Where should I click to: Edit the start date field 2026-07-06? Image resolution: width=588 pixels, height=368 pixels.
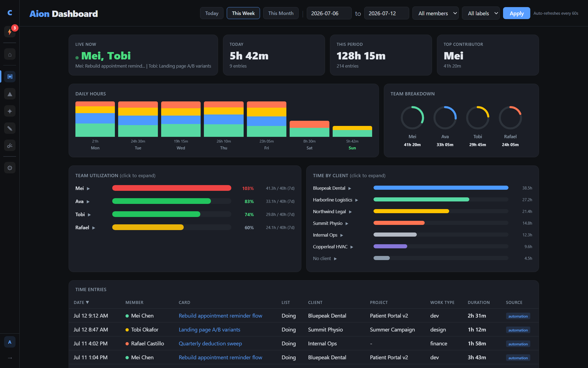click(329, 13)
